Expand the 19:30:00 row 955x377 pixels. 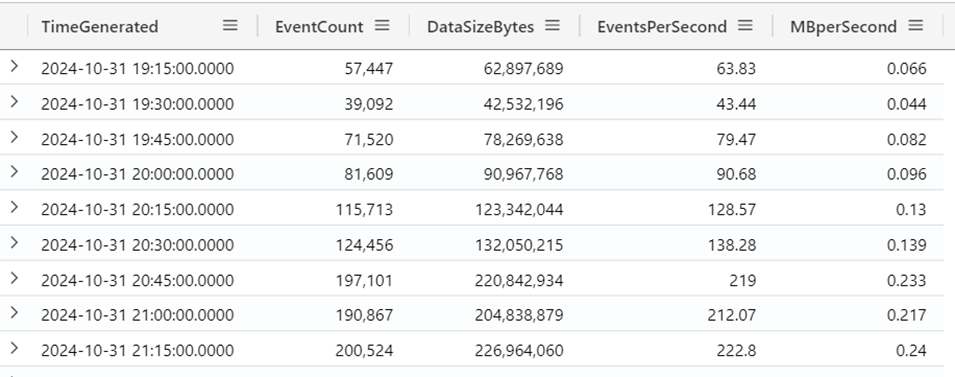click(x=14, y=102)
